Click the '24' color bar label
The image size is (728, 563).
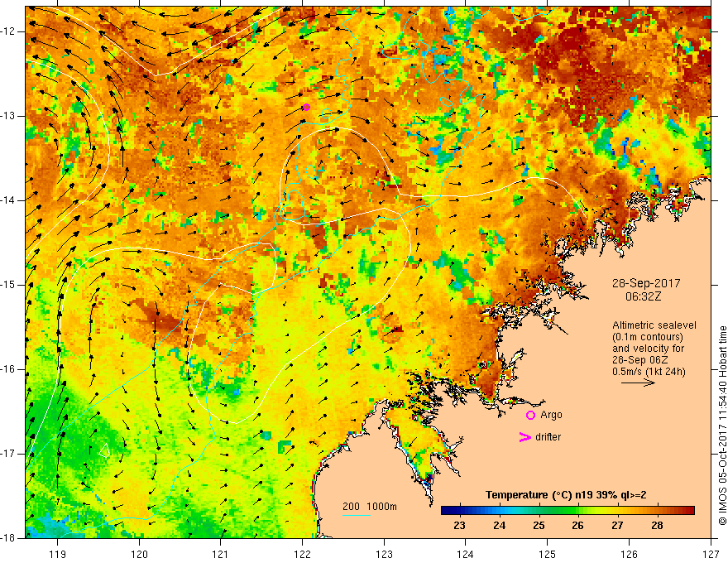click(499, 526)
